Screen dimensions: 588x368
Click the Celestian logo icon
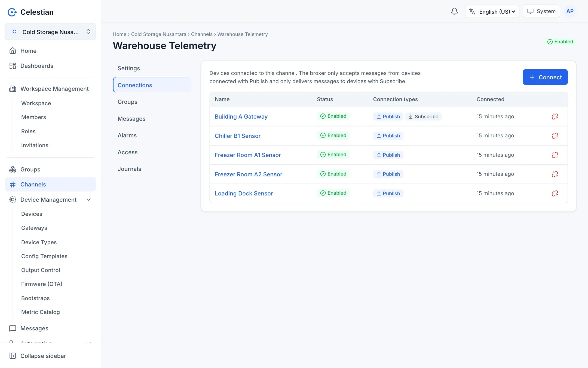(x=12, y=12)
